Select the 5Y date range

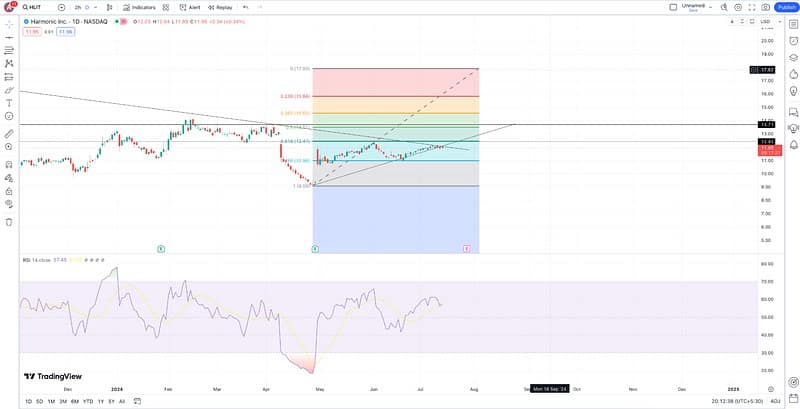click(111, 402)
